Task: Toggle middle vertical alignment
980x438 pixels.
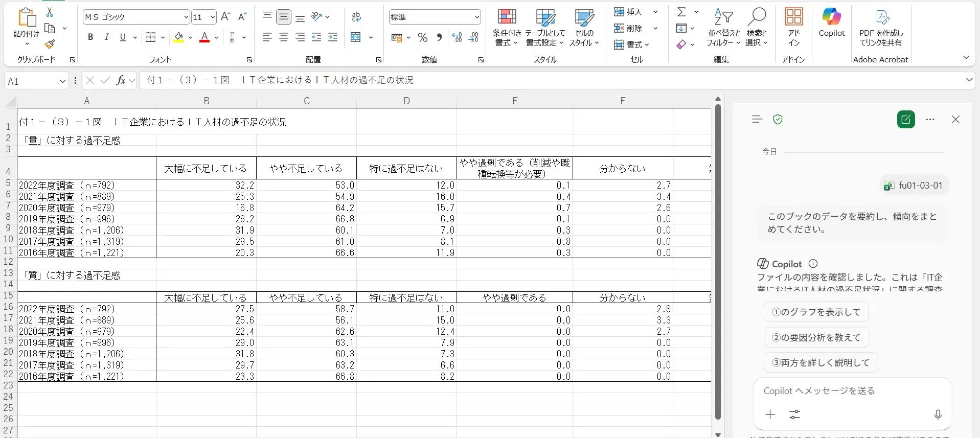Action: click(x=284, y=17)
